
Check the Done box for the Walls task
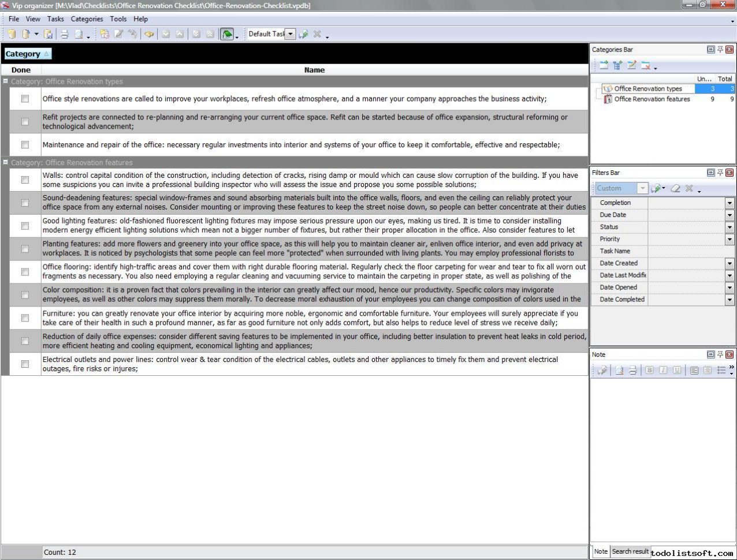pos(25,180)
